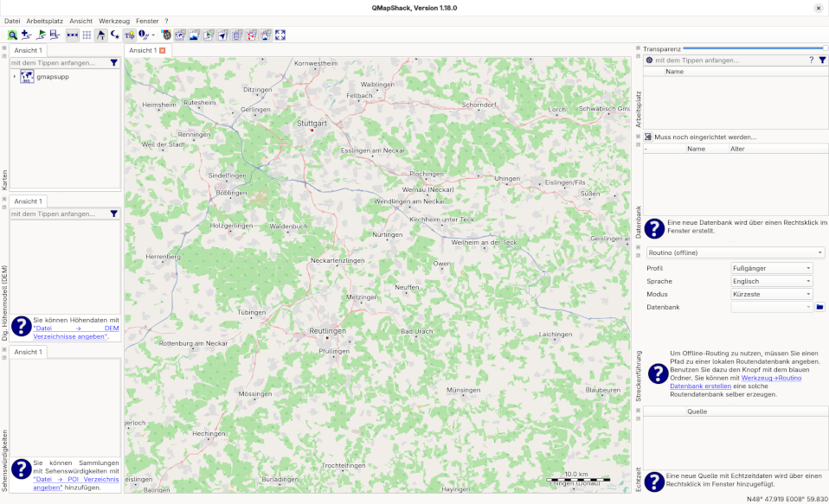
Task: Click the blue folder icon beside Datenbank
Action: click(x=819, y=307)
